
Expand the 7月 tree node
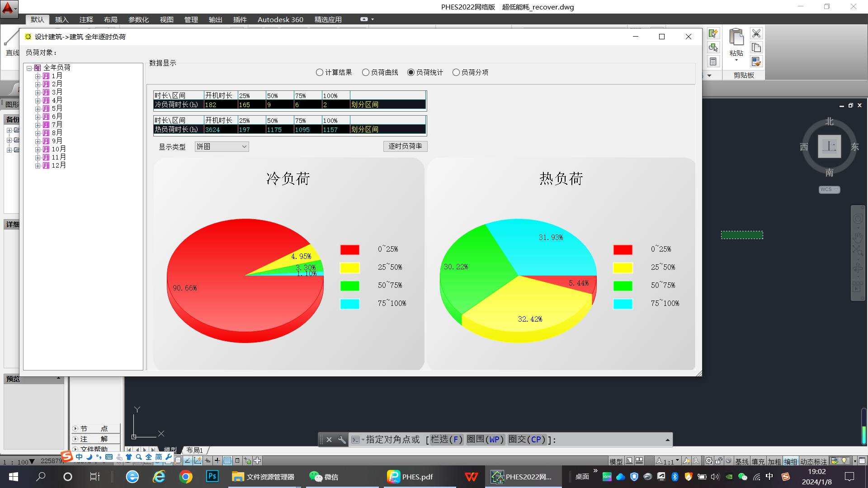pos(38,125)
